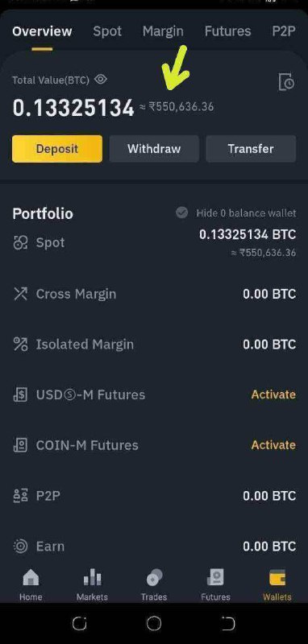This screenshot has height=644, width=308.
Task: Switch to the Futures tab at top
Action: tap(228, 31)
